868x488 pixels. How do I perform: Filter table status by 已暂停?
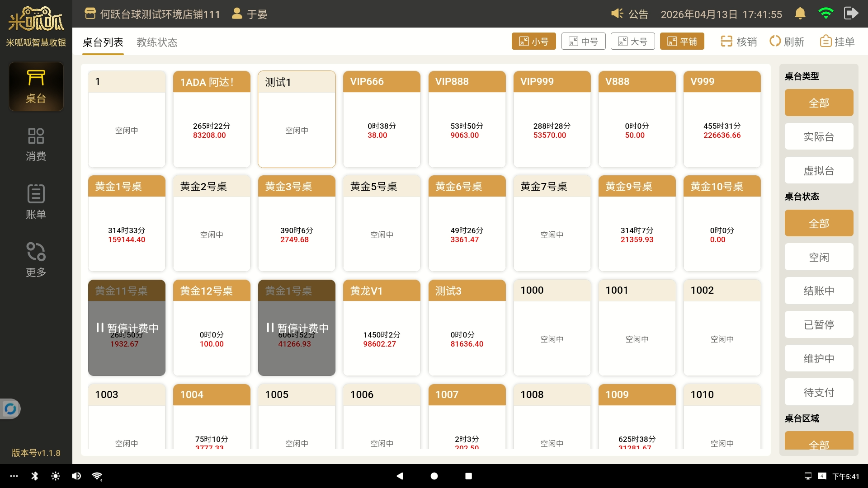(818, 324)
